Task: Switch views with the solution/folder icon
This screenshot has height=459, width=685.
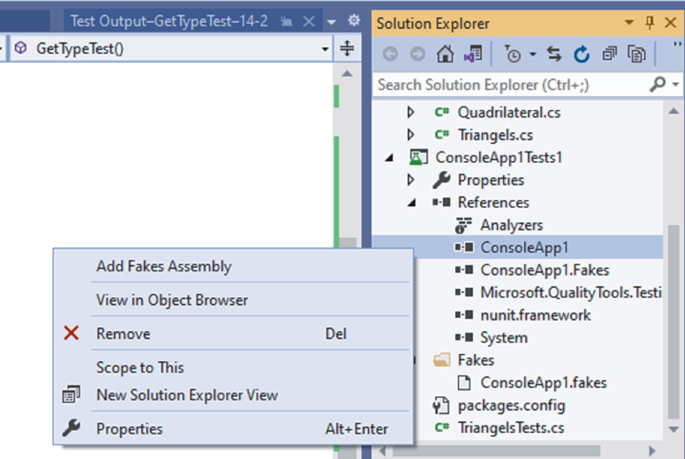Action: pos(472,53)
